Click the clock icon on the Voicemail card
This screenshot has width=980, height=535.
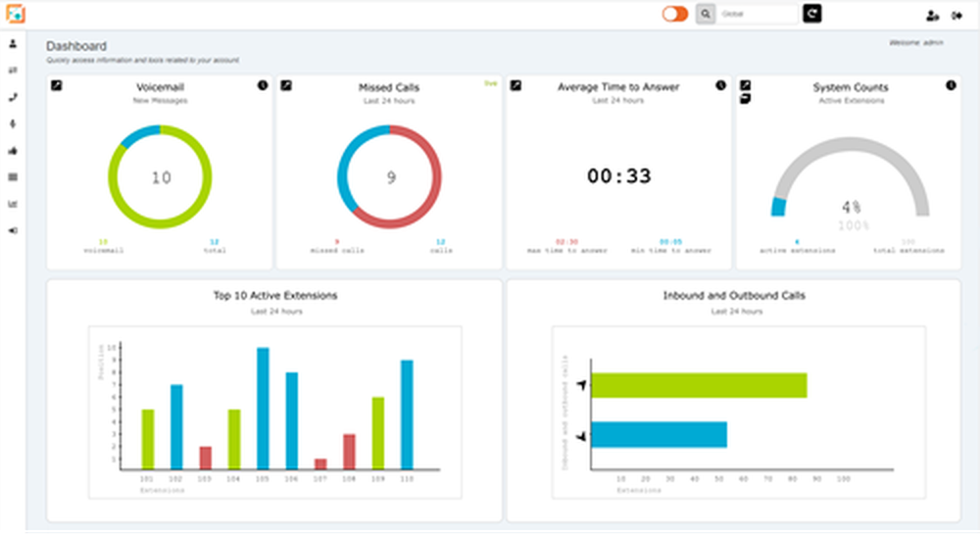(263, 85)
